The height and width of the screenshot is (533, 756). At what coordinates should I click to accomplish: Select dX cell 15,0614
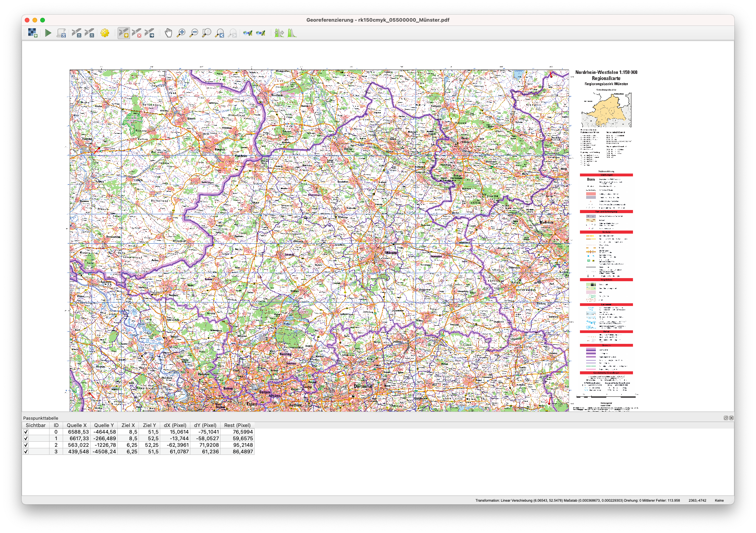click(175, 432)
